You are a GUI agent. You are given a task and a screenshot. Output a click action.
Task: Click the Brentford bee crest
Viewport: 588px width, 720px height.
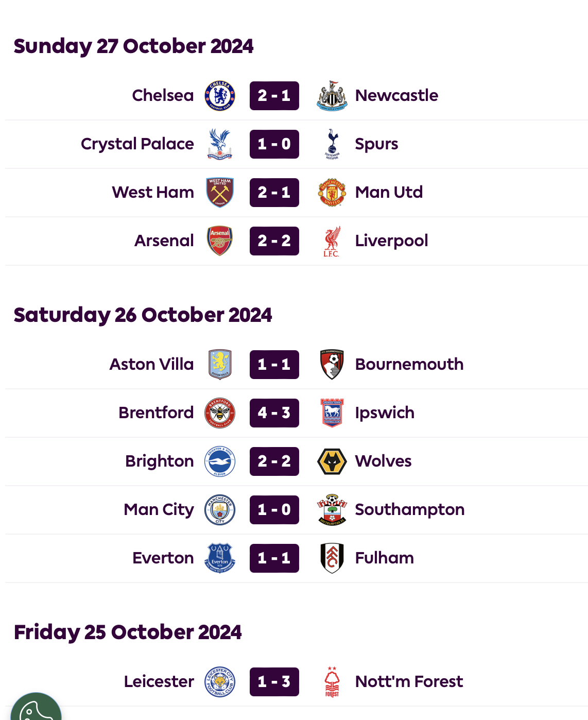coord(220,413)
